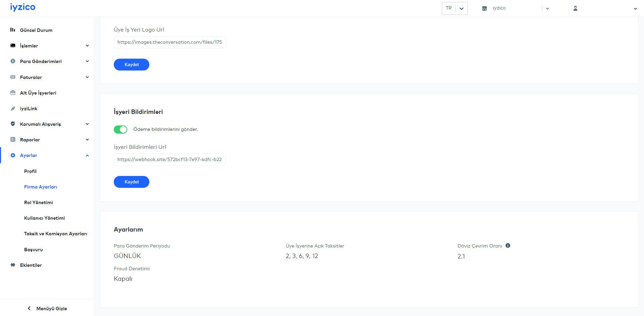This screenshot has width=644, height=316.
Task: Click the GÜNLÜK period value
Action: pyautogui.click(x=127, y=256)
